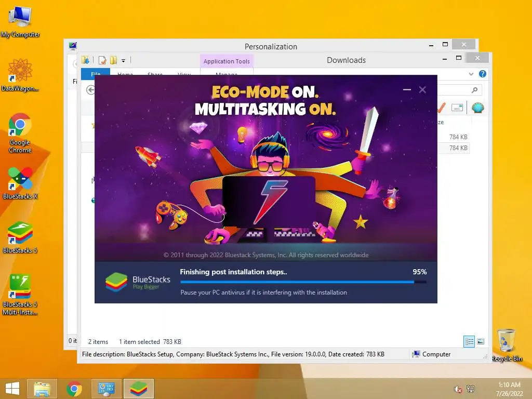Click the card icon beside the shell icon

(457, 108)
